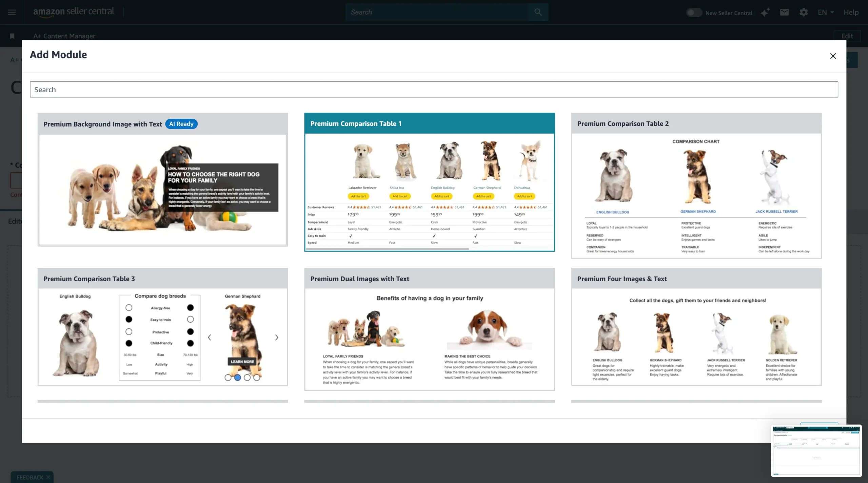Select first carousel dot in Comparison Table 3
Viewport: 868px width, 483px height.
pyautogui.click(x=228, y=378)
